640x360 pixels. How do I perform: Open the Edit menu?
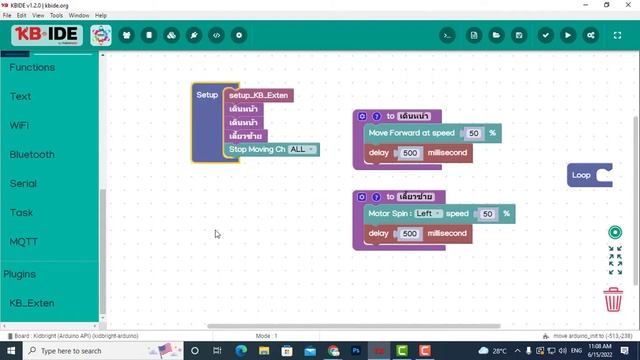22,16
